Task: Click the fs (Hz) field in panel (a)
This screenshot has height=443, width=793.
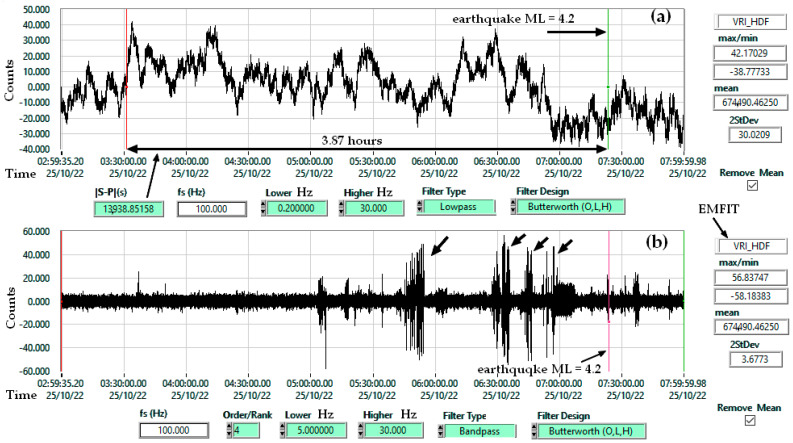Action: coord(211,209)
